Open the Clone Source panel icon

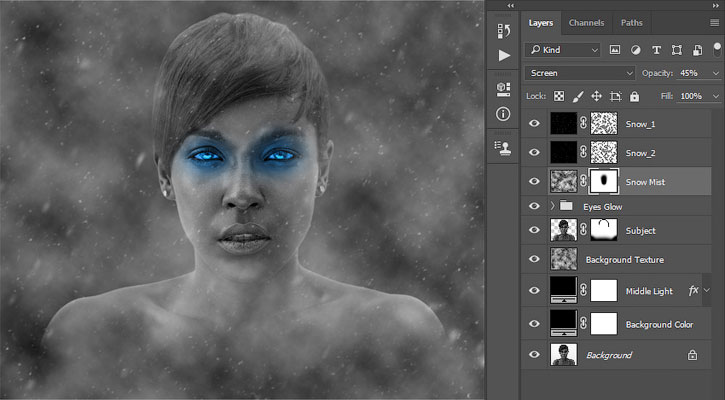tap(503, 147)
